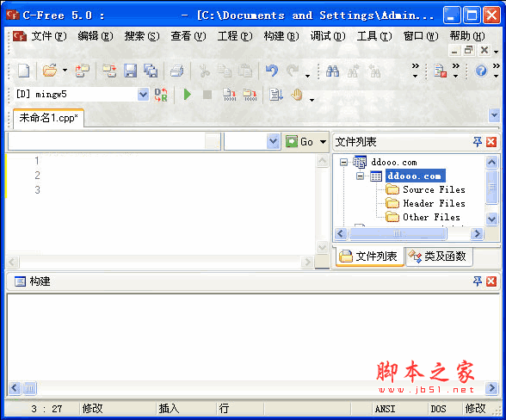This screenshot has height=420, width=506.
Task: Click the reopen folder icon with red arrow
Action: coord(83,71)
